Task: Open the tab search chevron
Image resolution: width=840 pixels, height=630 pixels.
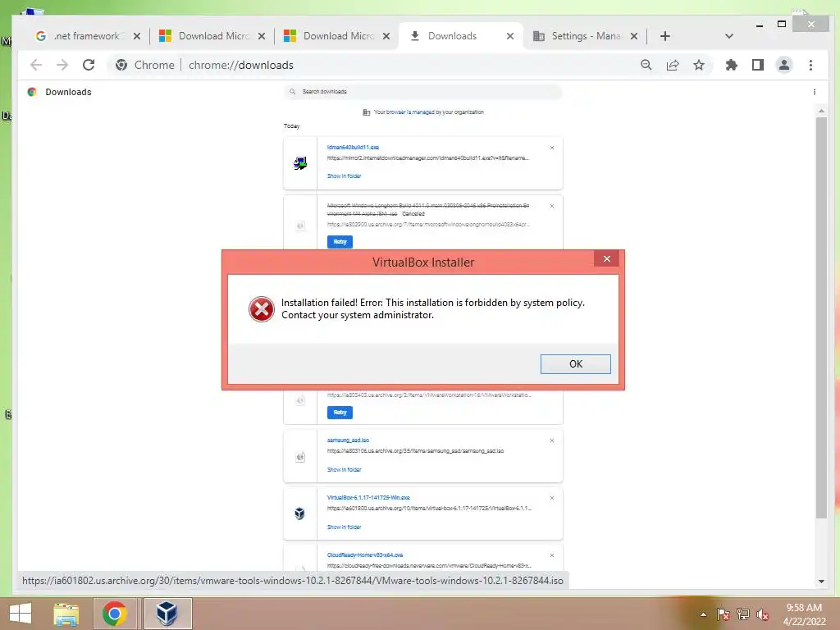Action: (728, 36)
